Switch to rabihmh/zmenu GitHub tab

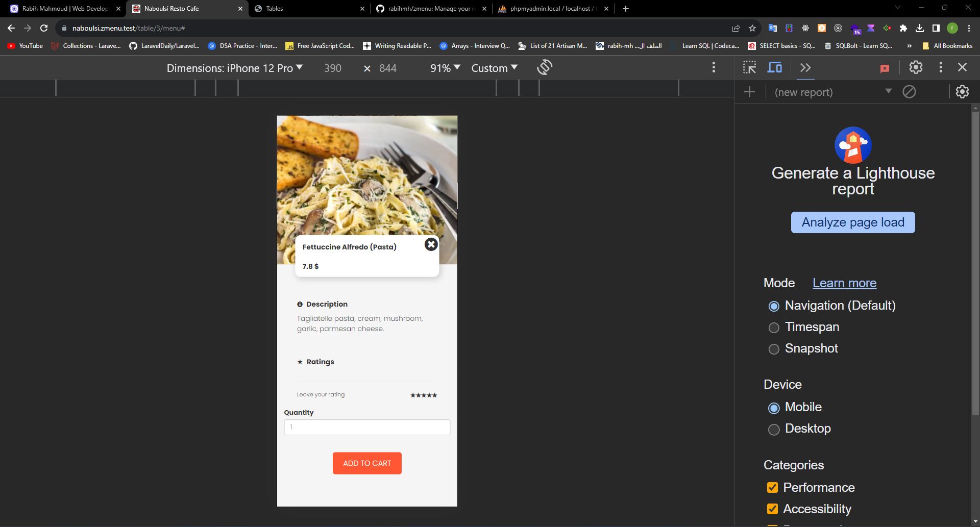(x=431, y=9)
